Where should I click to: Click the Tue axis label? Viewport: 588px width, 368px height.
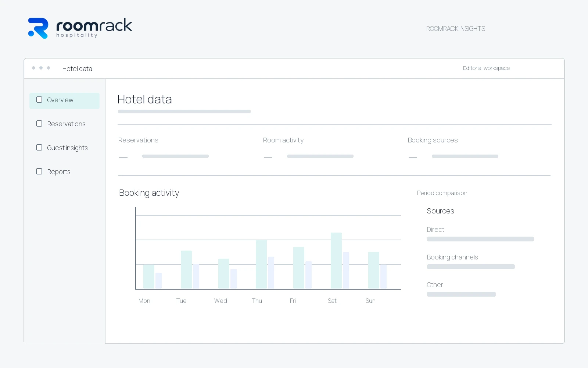click(x=182, y=301)
